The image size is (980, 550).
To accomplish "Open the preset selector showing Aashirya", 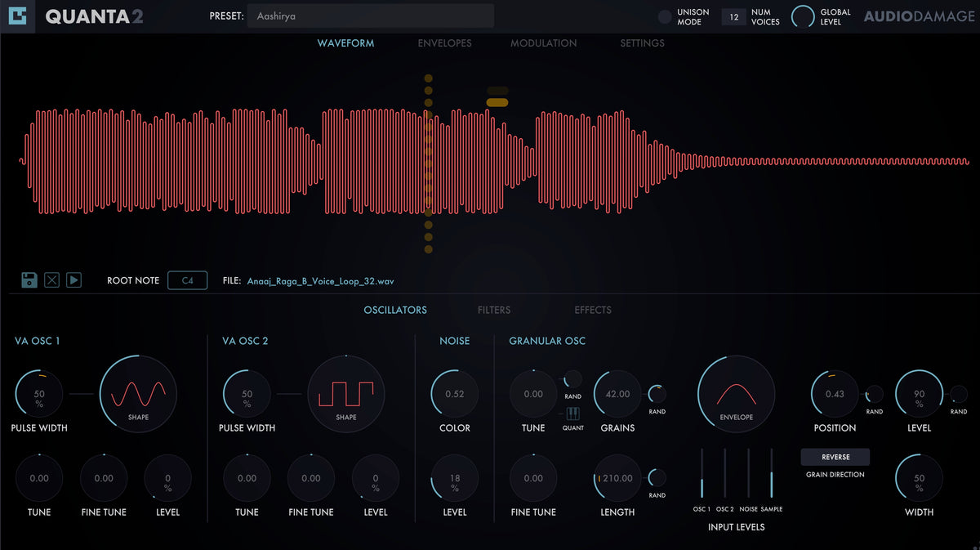I will (371, 16).
